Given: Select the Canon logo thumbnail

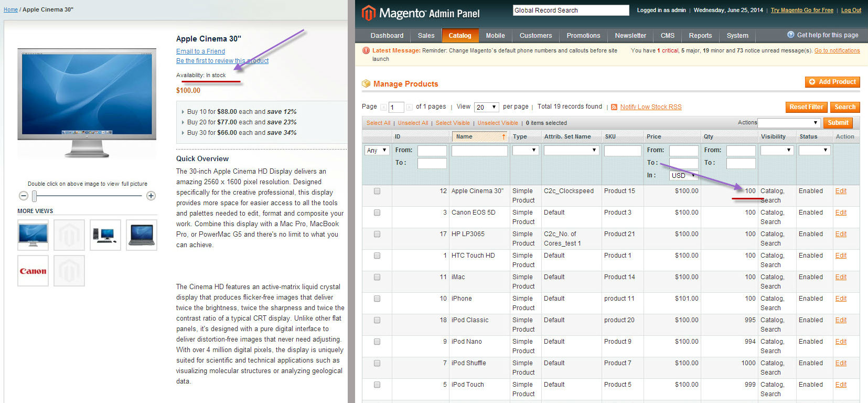Looking at the screenshot, I should point(33,271).
